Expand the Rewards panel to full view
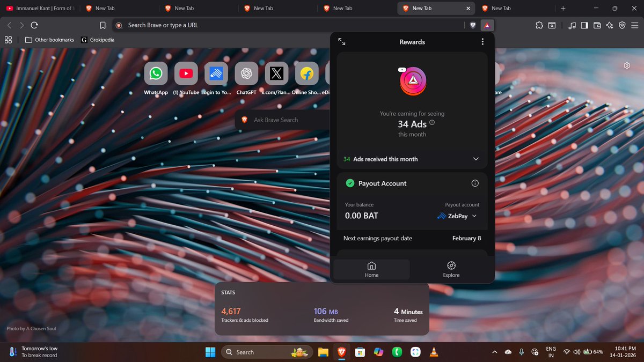This screenshot has width=644, height=362. point(342,42)
